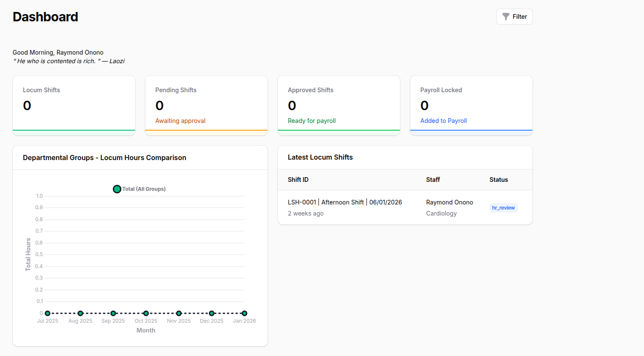
Task: Expand shift entry LSH-0001 for details
Action: (344, 202)
